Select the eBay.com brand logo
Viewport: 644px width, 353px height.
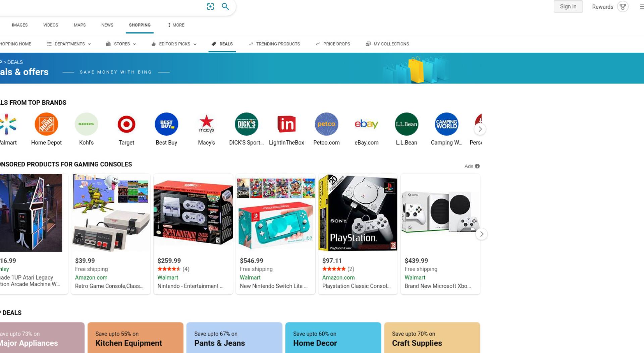tap(366, 124)
